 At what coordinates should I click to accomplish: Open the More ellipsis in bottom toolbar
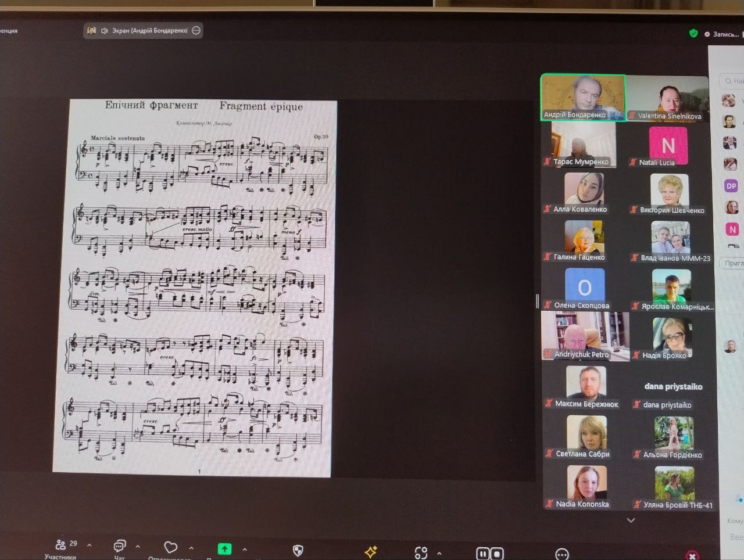pyautogui.click(x=561, y=554)
